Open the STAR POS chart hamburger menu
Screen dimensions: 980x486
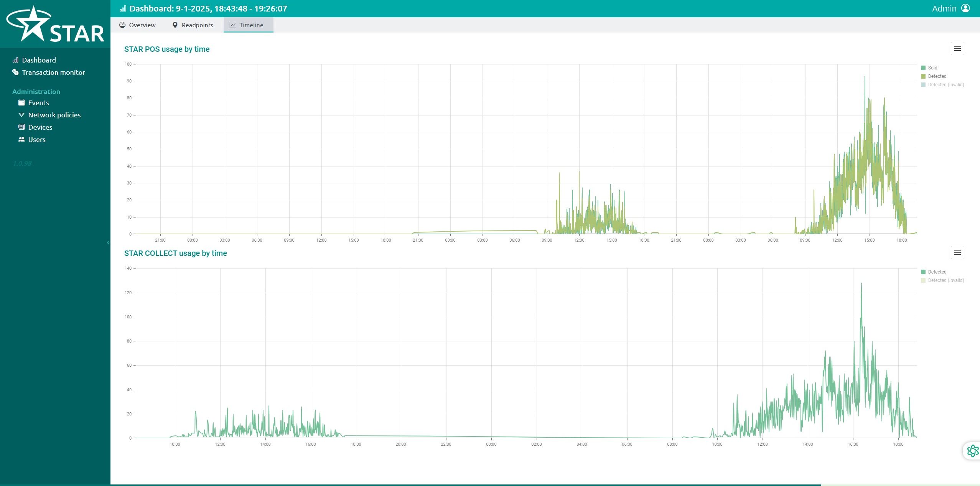957,49
